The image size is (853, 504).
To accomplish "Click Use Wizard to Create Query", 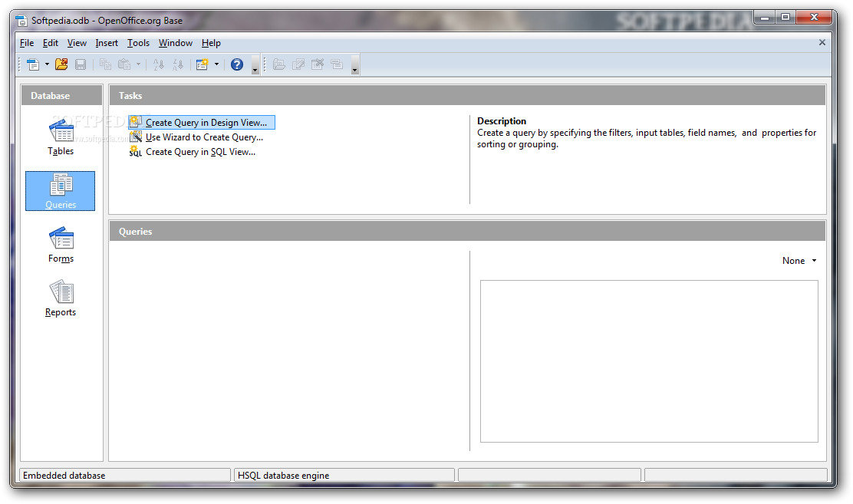I will [x=204, y=137].
